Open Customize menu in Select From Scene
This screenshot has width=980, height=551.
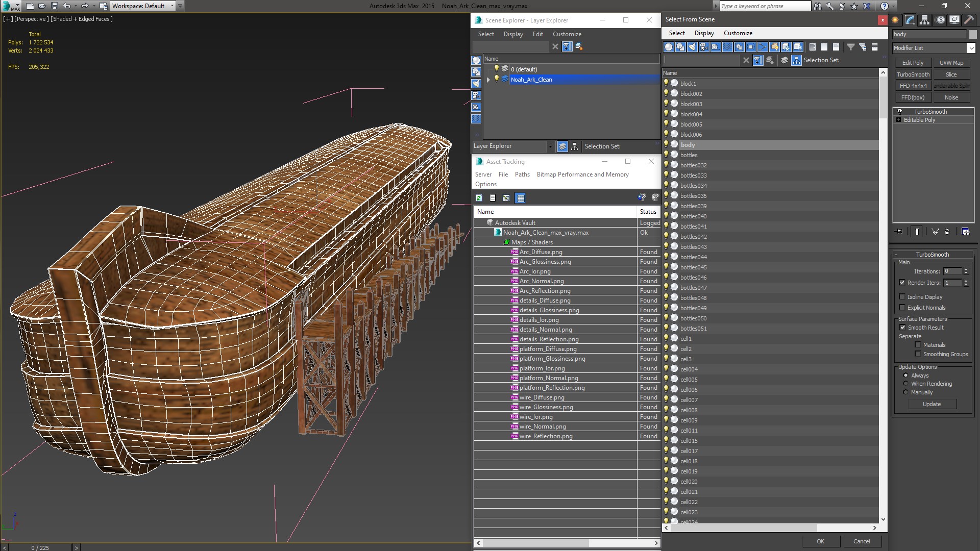(x=738, y=33)
